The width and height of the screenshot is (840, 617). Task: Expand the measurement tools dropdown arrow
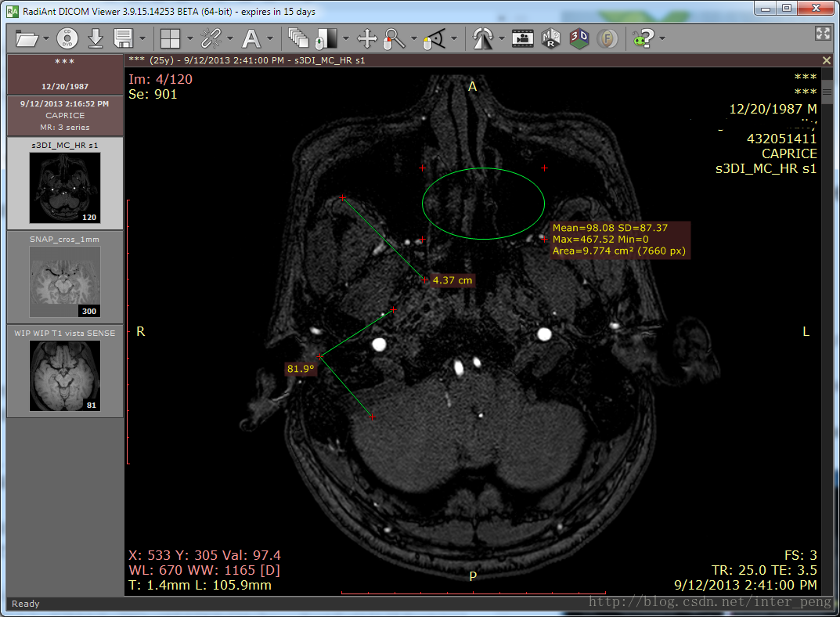[x=454, y=38]
